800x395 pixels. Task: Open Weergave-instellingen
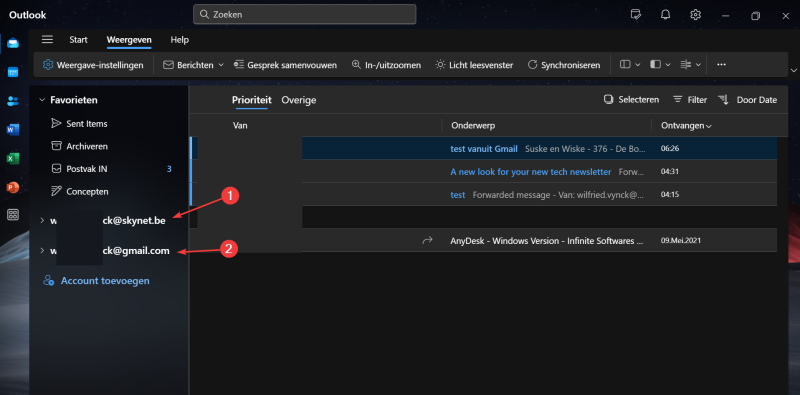click(x=93, y=65)
